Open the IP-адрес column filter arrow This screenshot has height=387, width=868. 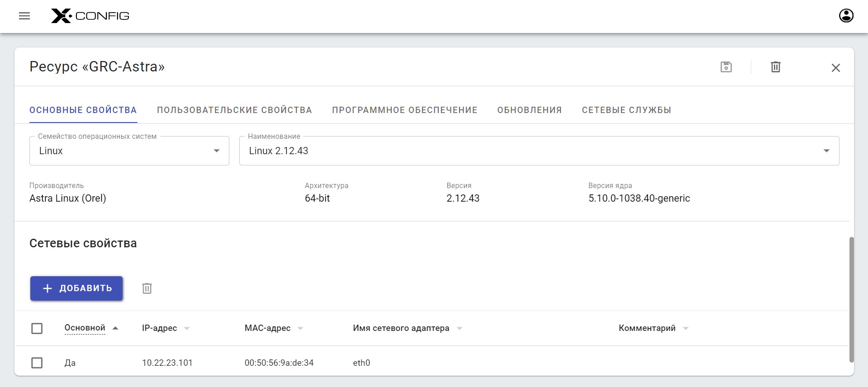[x=187, y=329]
